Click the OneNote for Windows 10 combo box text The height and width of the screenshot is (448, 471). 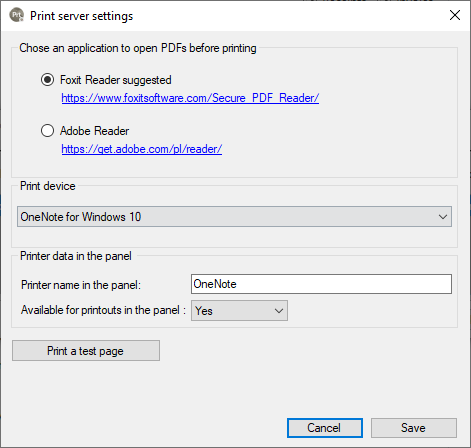pos(81,217)
